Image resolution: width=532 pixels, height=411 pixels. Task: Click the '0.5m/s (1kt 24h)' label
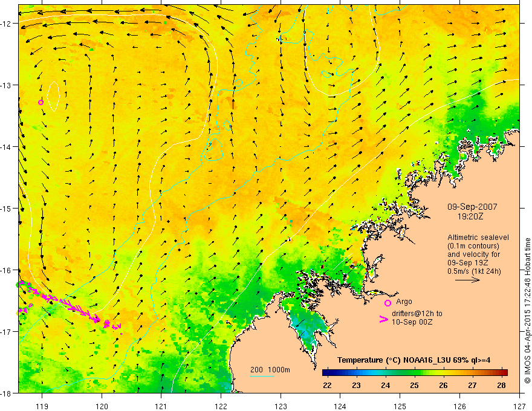tap(474, 271)
